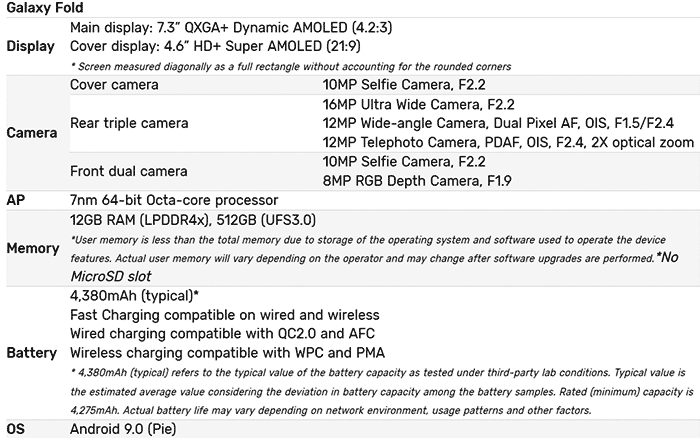Select the screen measured diagonally footnote
The height and width of the screenshot is (438, 700).
point(291,67)
